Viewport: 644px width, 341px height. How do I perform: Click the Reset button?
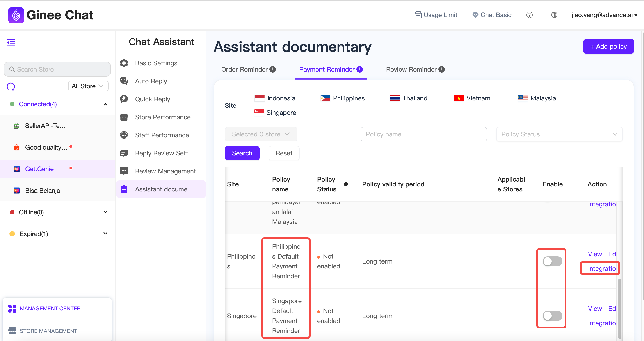pyautogui.click(x=284, y=153)
